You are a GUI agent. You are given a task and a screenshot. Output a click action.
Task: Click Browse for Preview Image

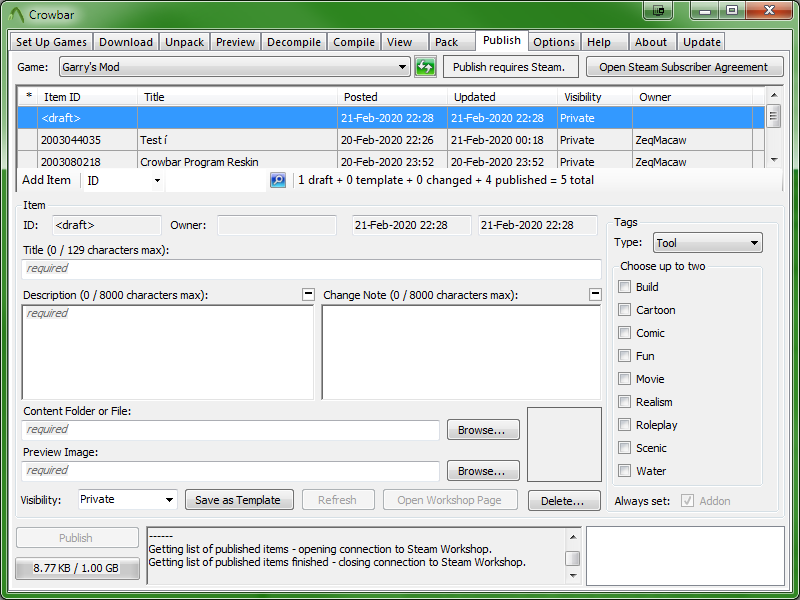pos(483,470)
